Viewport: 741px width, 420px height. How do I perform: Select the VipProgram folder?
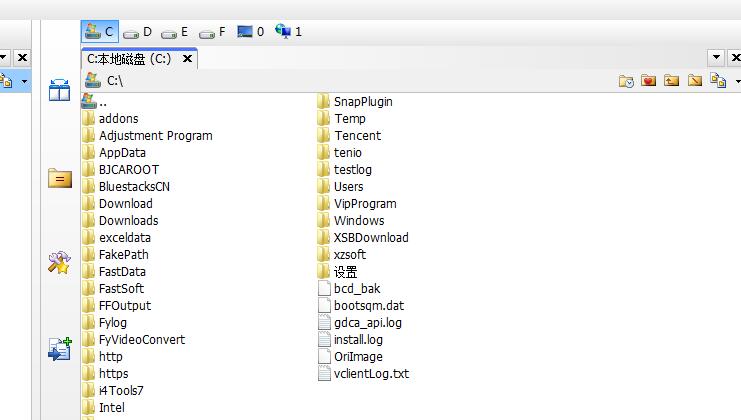[x=357, y=204]
